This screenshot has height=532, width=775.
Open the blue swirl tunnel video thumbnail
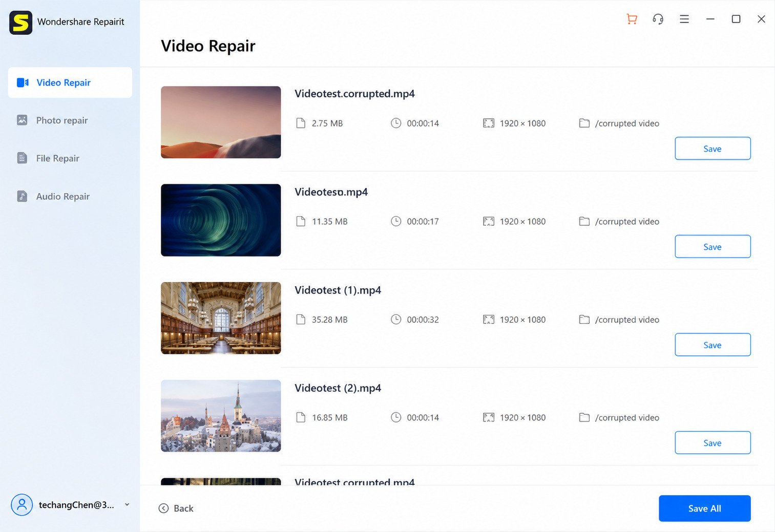pos(221,220)
